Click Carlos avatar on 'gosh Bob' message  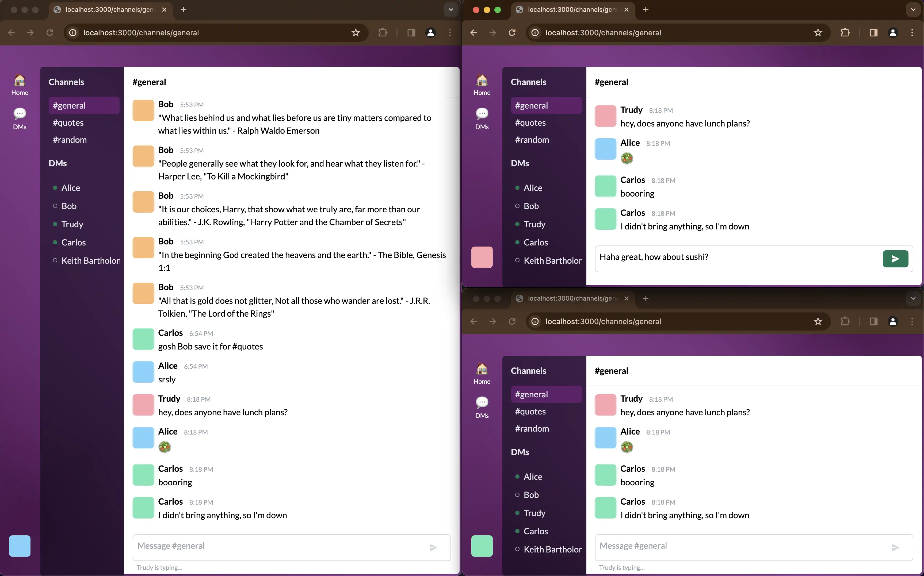tap(143, 339)
